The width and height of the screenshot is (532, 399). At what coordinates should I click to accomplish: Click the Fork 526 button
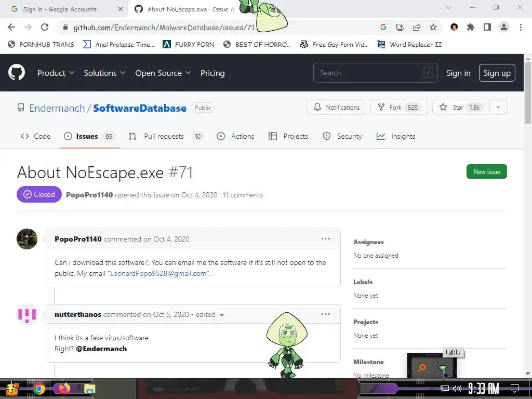pyautogui.click(x=399, y=107)
